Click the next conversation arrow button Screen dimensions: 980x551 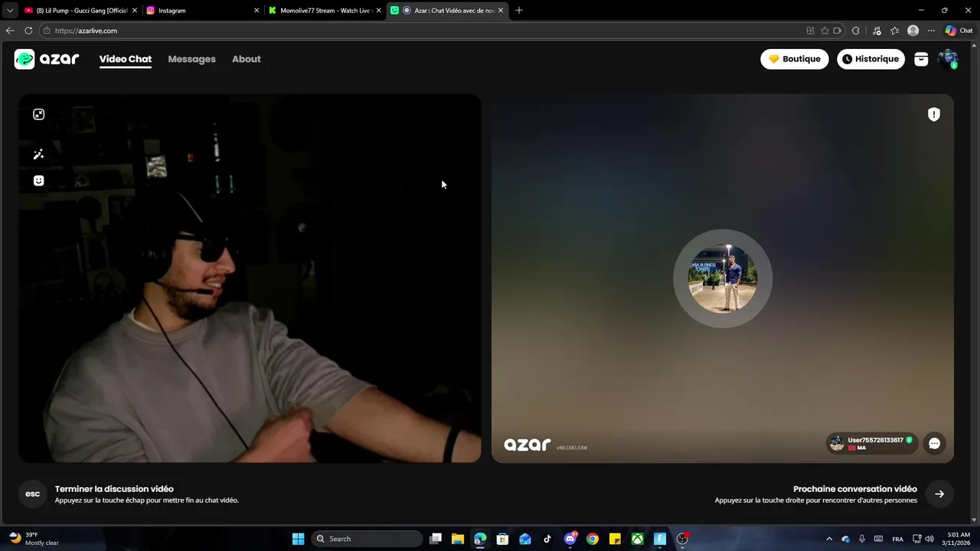939,494
